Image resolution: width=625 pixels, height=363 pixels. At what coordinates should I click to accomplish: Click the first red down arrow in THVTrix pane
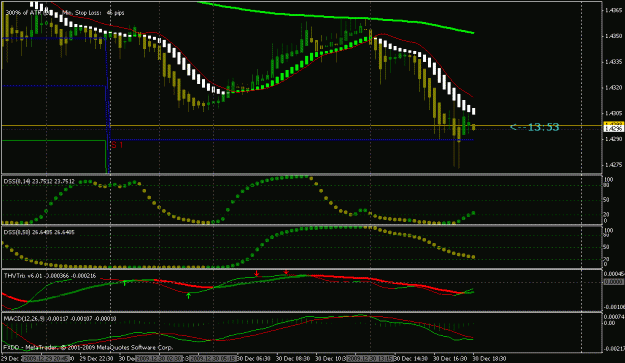click(257, 273)
